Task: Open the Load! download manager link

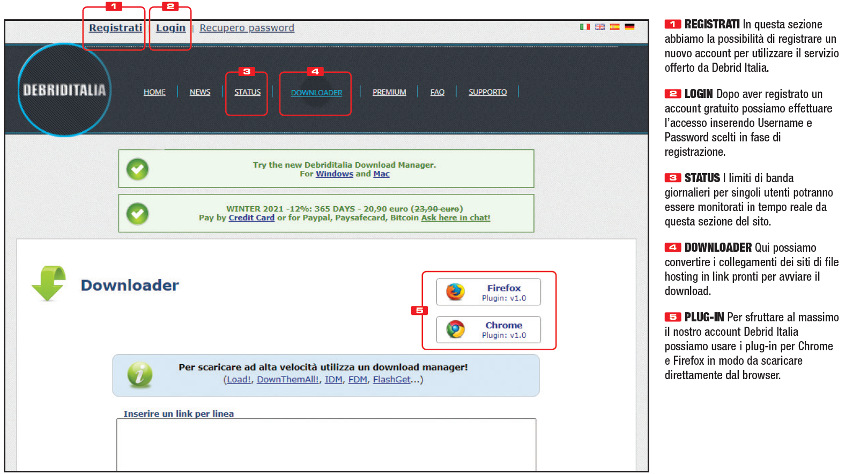Action: pyautogui.click(x=239, y=380)
